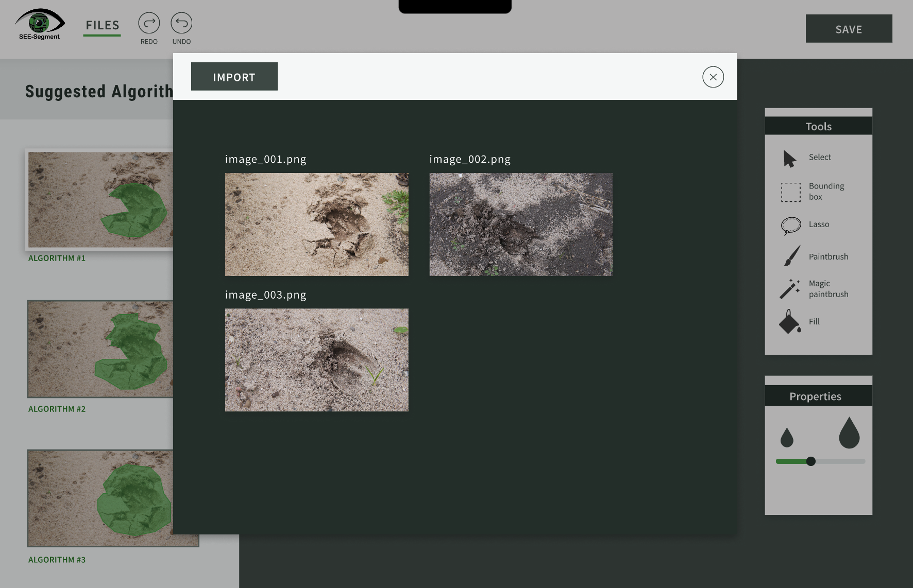This screenshot has height=588, width=913.
Task: Click the brush size slider handle
Action: [811, 461]
